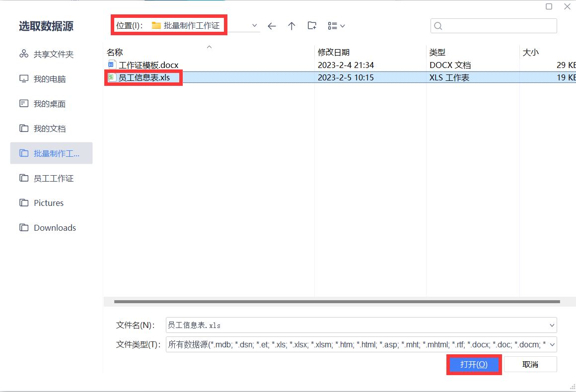Go to 我的桌面 in the sidebar
The width and height of the screenshot is (576, 392).
(52, 104)
